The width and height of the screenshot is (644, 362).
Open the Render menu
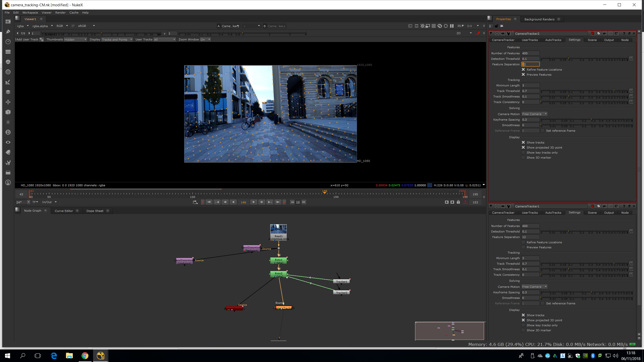click(60, 13)
